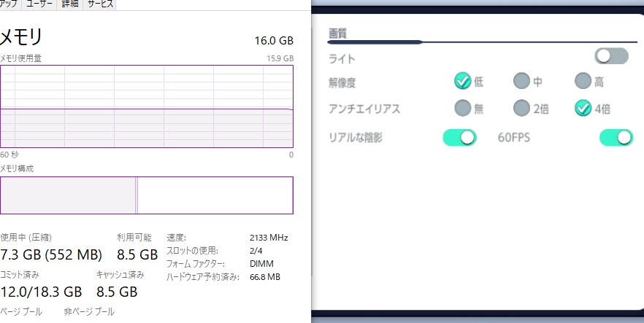This screenshot has width=644, height=323.
Task: Choose 高 for 解像度
Action: [583, 81]
